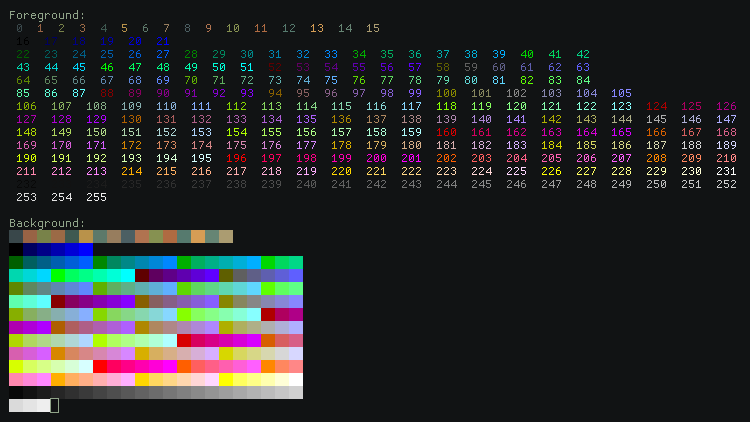
Task: Select the bright yellow swatch in the Background palette
Action: click(226, 380)
